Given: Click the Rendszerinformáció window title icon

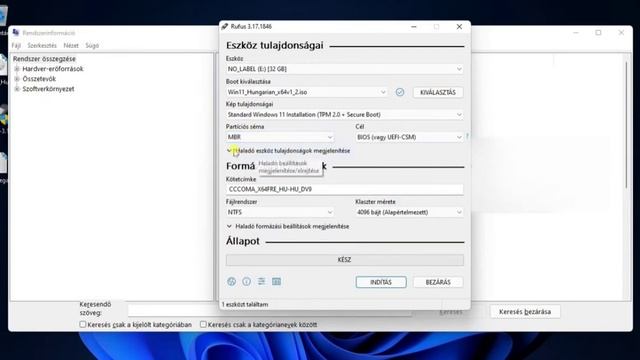Looking at the screenshot, I should point(16,33).
